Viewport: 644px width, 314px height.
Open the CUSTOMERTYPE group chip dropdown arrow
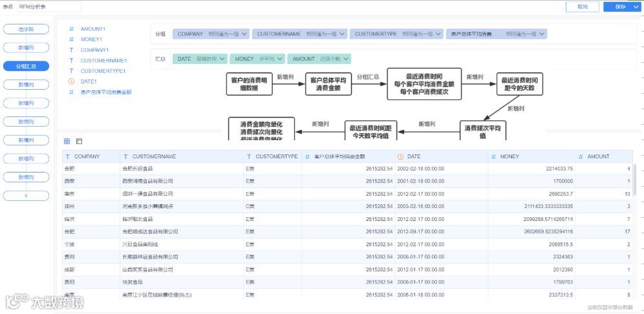click(438, 34)
